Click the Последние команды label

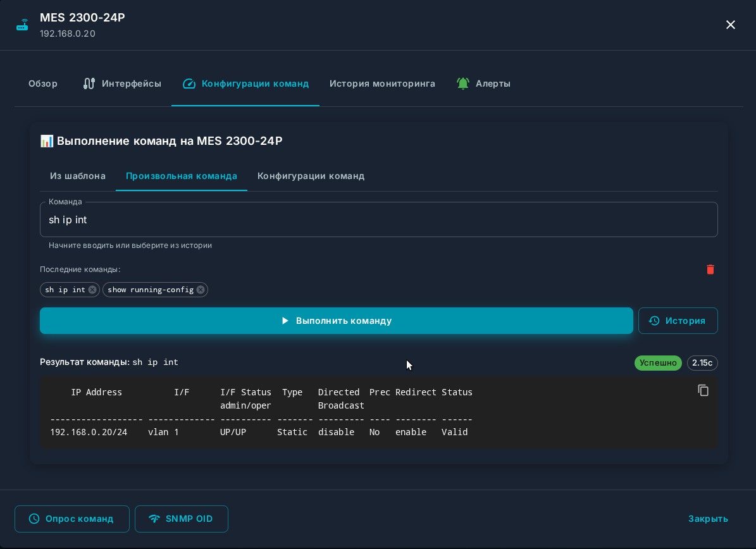80,269
